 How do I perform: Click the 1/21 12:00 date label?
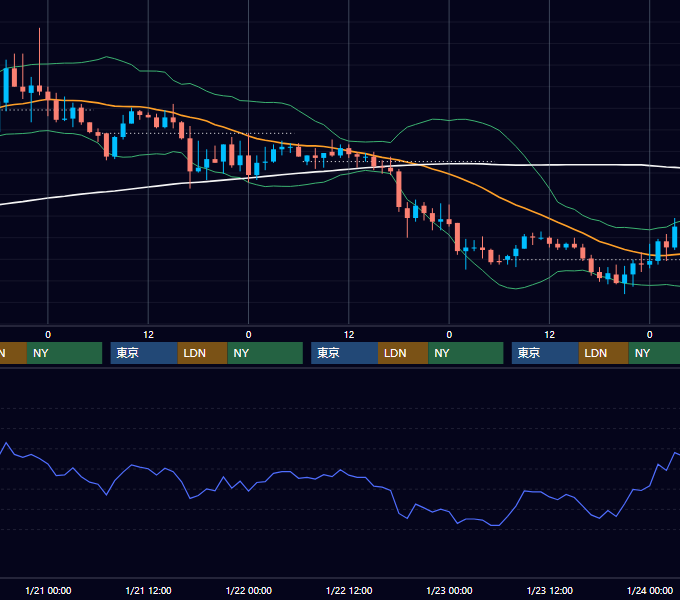[x=148, y=590]
